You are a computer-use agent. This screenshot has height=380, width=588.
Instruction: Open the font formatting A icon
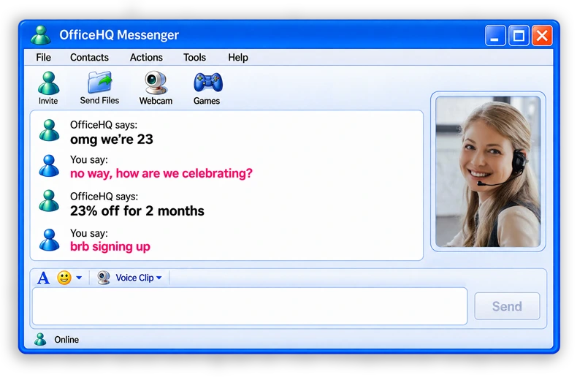tap(44, 278)
